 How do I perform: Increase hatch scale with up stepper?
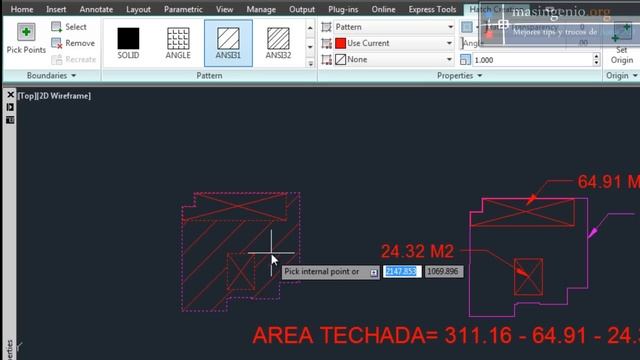pos(596,57)
